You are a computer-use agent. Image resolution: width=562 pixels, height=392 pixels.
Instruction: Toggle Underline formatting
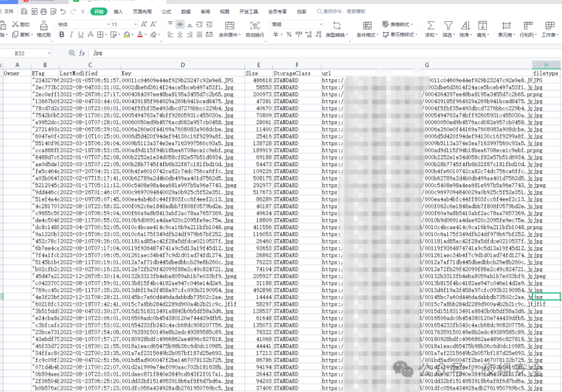(81, 35)
